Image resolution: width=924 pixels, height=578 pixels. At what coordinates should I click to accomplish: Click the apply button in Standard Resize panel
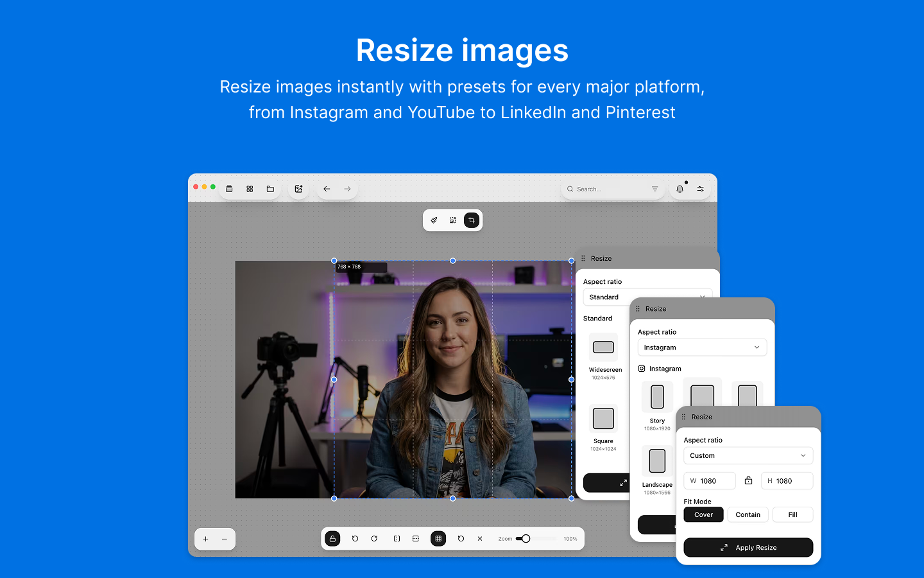(x=606, y=483)
